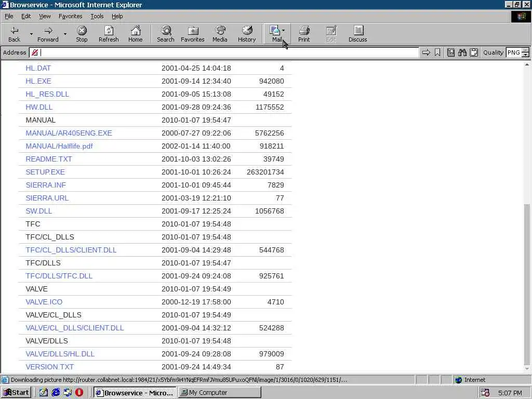Click the bookmarks book icon
Image resolution: width=532 pixels, height=399 pixels.
[450, 52]
